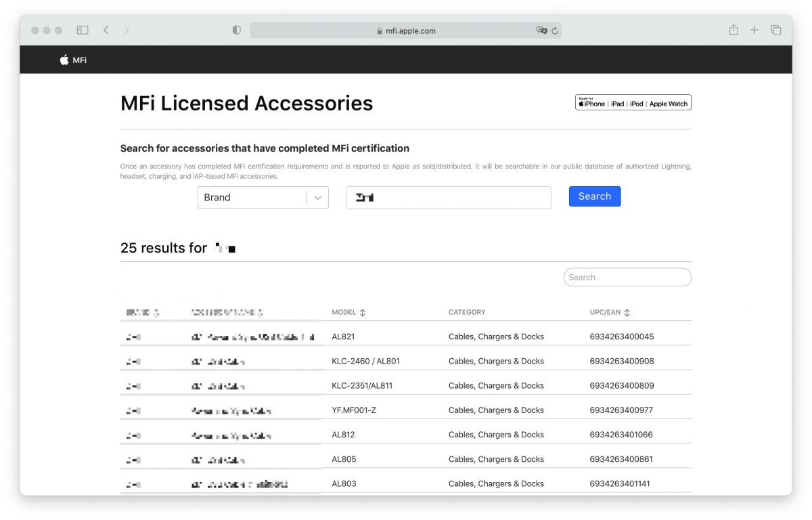The width and height of the screenshot is (812, 520).
Task: Select model cell YF.MF001-Z
Action: point(354,410)
